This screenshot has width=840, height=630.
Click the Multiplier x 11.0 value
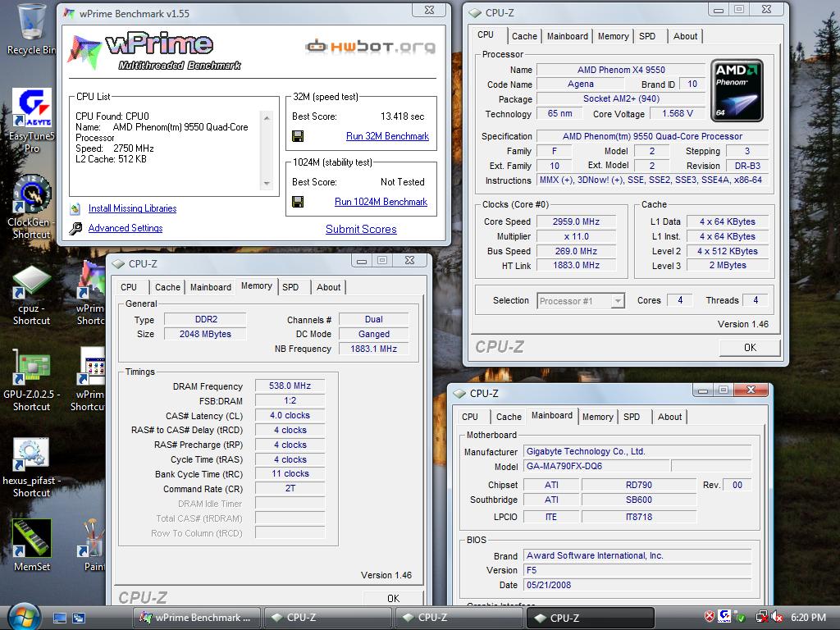(x=577, y=236)
